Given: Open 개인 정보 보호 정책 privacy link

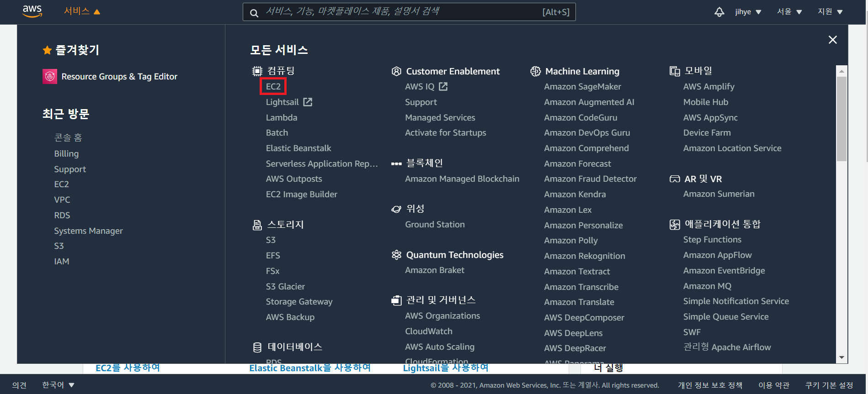Looking at the screenshot, I should tap(710, 385).
